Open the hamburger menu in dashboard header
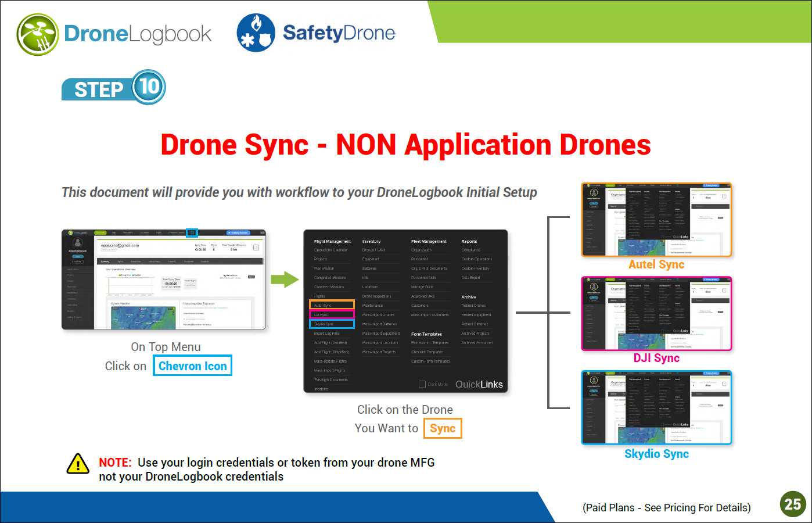Screen dimensions: 812x523 tap(263, 232)
